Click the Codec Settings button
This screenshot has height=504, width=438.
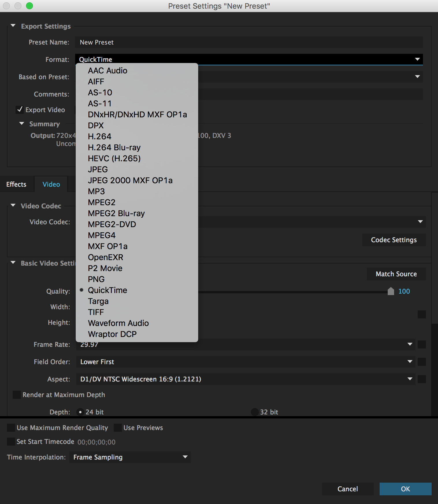pos(394,240)
